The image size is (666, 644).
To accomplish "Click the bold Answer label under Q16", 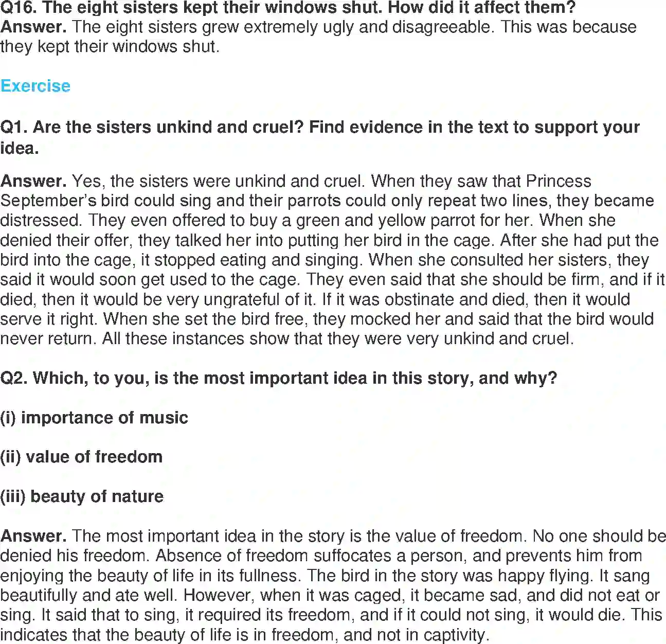I will point(33,27).
